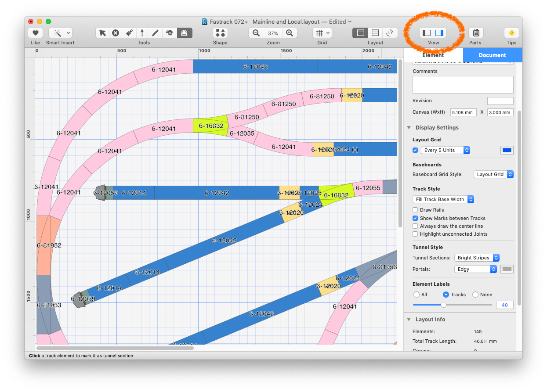Switch to split-pane layout view
This screenshot has height=392, width=547.
click(x=375, y=33)
